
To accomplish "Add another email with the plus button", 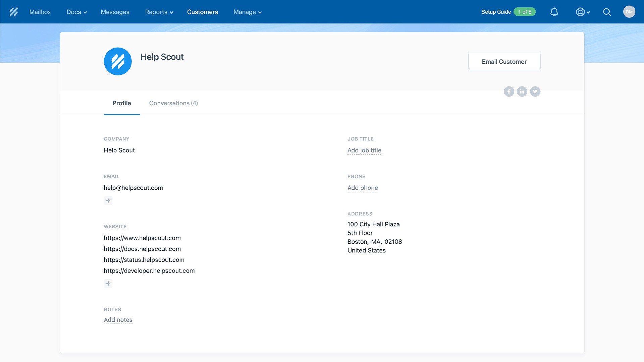I will tap(108, 201).
